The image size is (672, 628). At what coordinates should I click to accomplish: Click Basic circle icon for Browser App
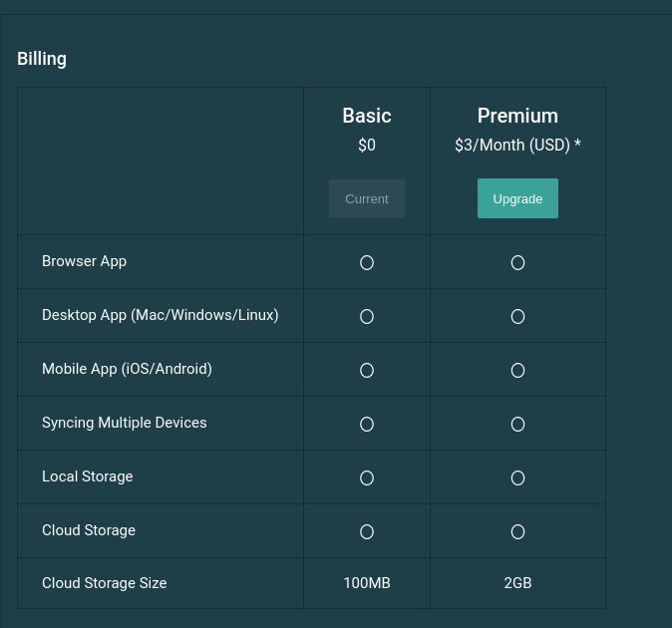[367, 262]
